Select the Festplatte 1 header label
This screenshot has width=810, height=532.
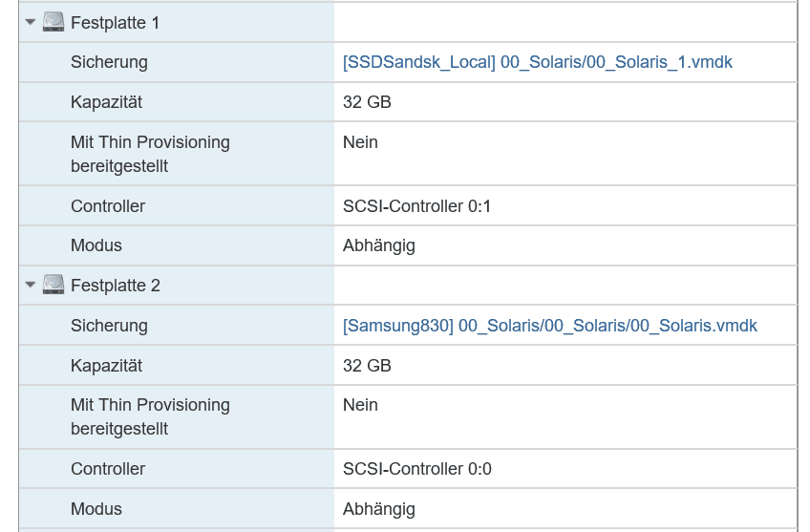(115, 22)
